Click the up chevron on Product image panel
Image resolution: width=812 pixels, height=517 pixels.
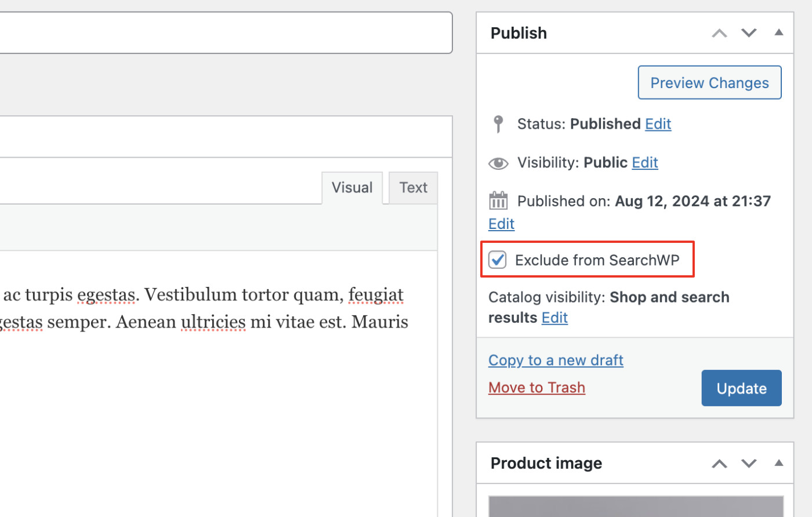tap(719, 463)
